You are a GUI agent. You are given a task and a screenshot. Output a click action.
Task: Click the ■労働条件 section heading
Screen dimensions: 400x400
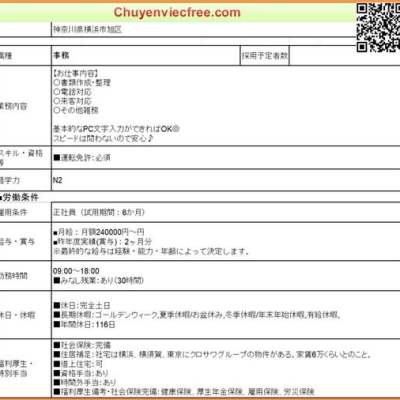click(20, 197)
